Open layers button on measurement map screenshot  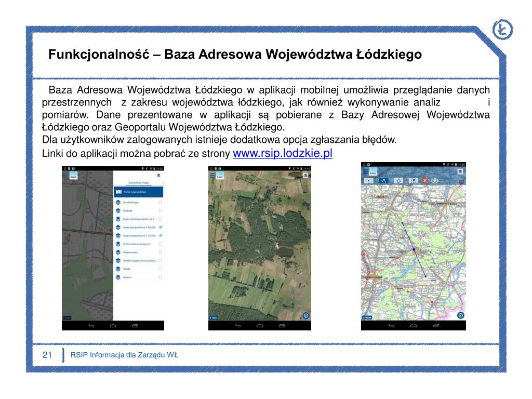coord(460,171)
